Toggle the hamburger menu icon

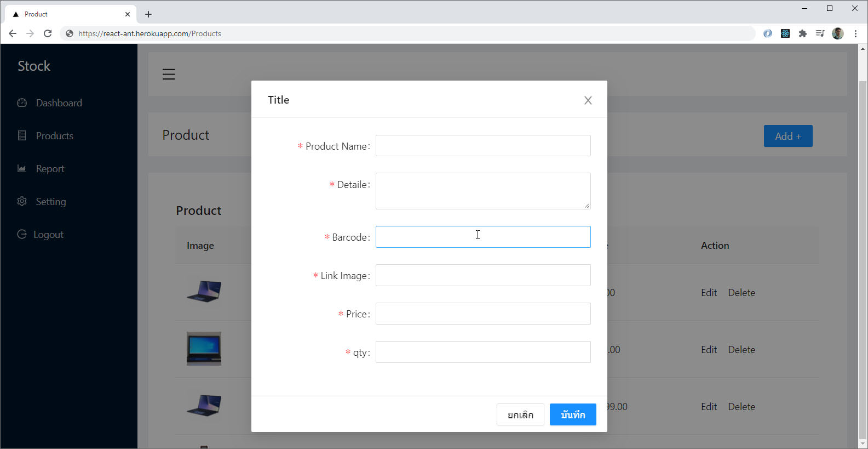pyautogui.click(x=169, y=74)
